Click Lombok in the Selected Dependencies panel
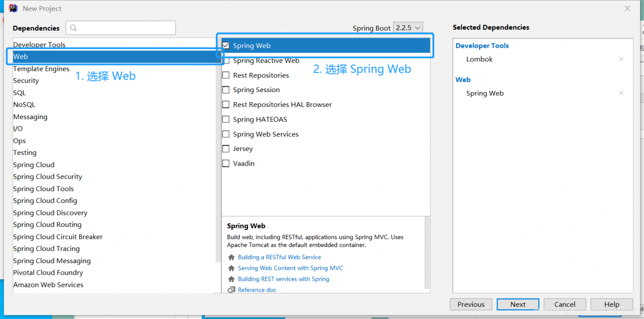The image size is (644, 319). 479,59
